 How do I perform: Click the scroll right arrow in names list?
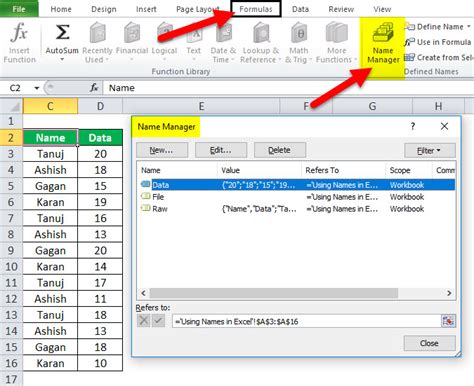[449, 293]
